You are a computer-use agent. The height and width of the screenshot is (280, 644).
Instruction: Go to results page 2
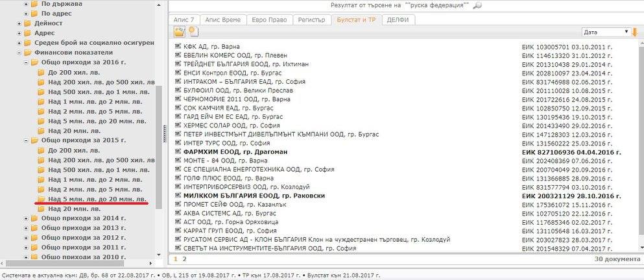[x=184, y=259]
